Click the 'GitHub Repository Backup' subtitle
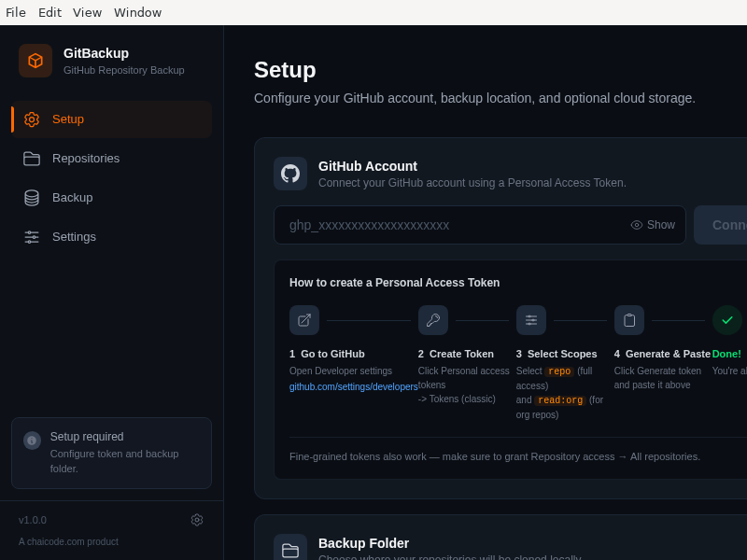This screenshot has width=747, height=560. (x=124, y=70)
